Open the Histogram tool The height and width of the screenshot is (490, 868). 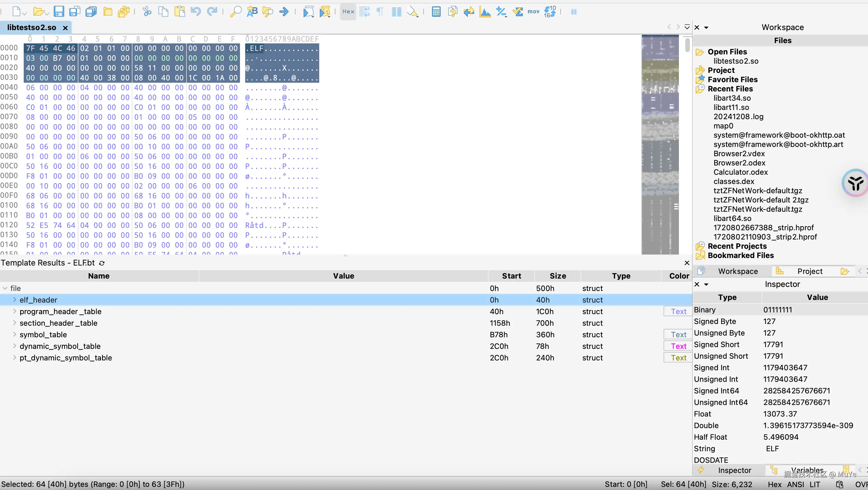pyautogui.click(x=485, y=12)
